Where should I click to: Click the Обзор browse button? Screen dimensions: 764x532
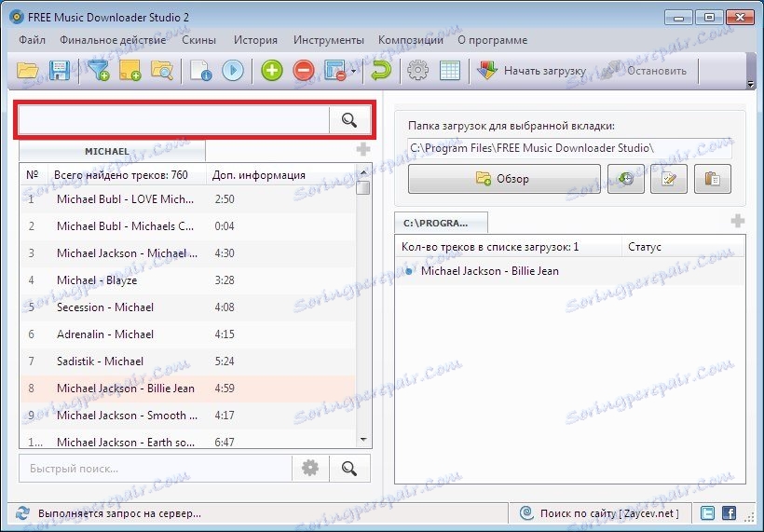504,179
